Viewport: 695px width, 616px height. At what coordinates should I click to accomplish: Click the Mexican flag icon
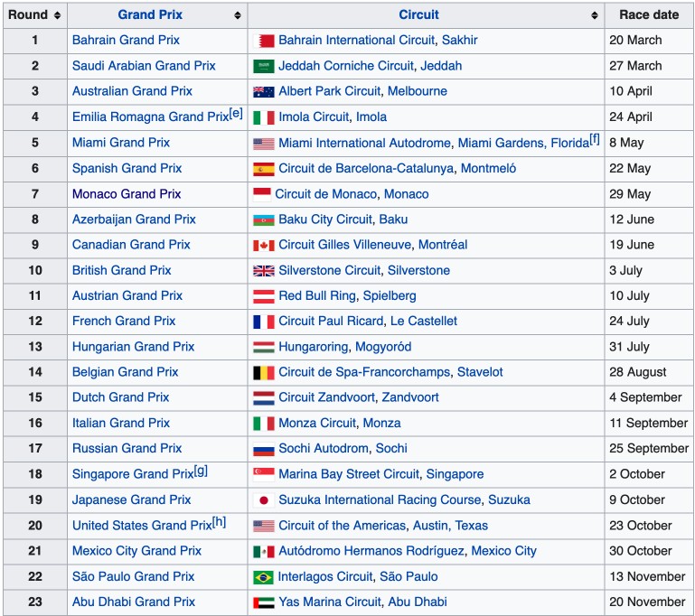(x=264, y=551)
